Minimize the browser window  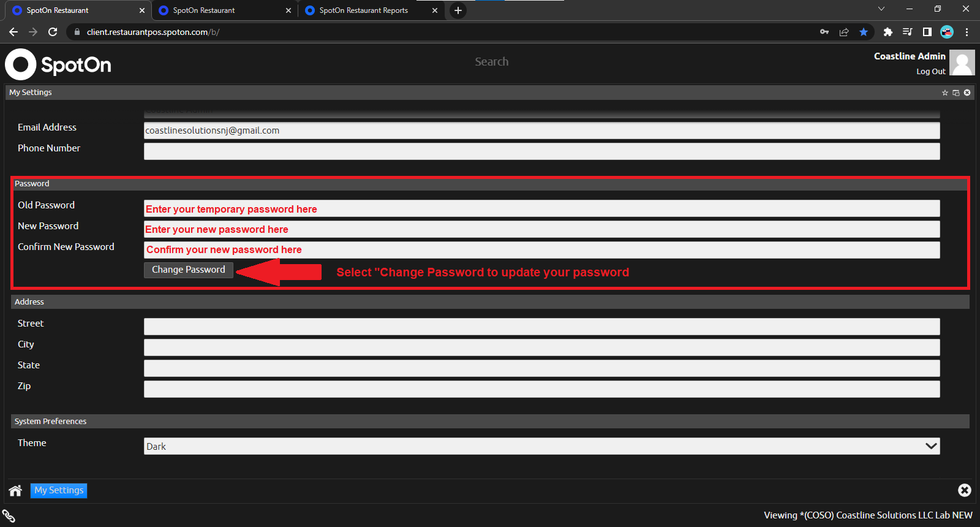[x=910, y=9]
